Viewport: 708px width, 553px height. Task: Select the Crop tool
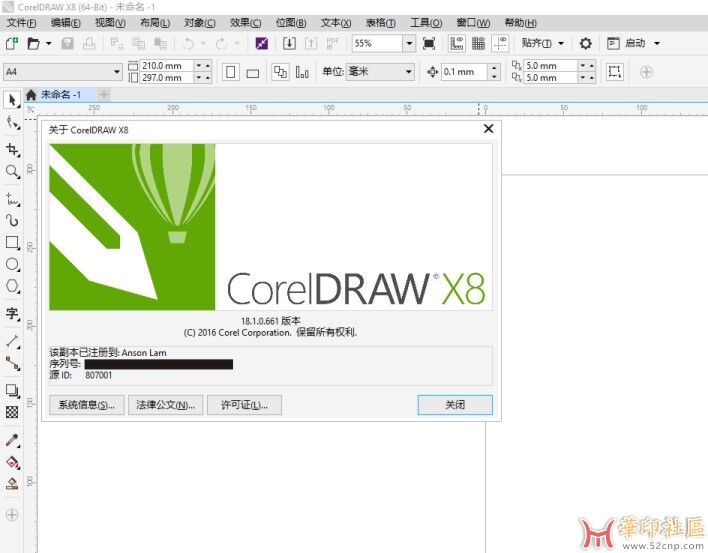point(12,149)
